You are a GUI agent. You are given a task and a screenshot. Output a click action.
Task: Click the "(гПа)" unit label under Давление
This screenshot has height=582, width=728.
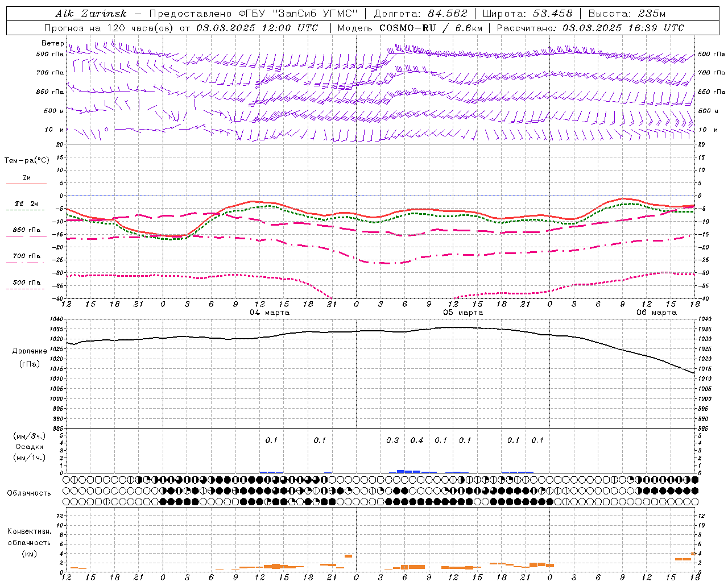[30, 364]
